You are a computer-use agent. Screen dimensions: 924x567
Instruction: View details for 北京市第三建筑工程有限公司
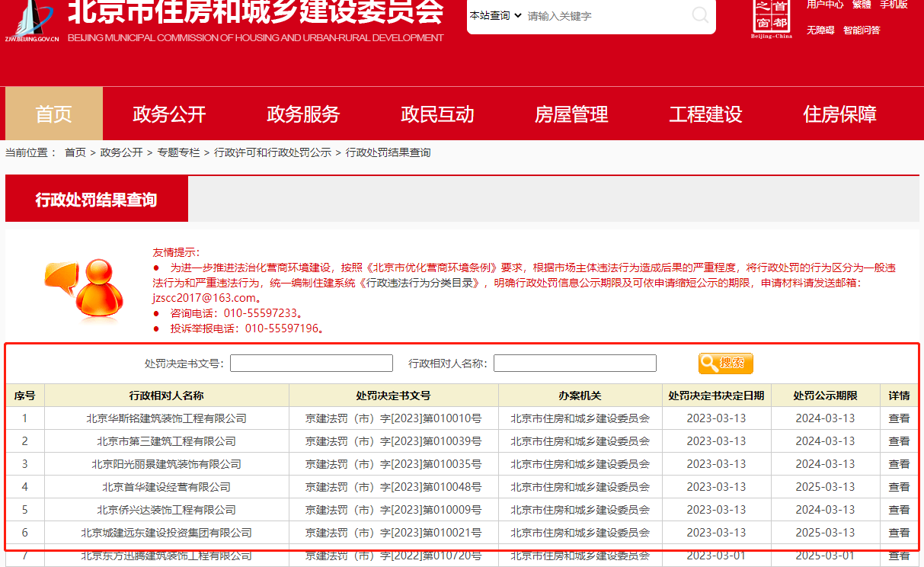pyautogui.click(x=899, y=441)
